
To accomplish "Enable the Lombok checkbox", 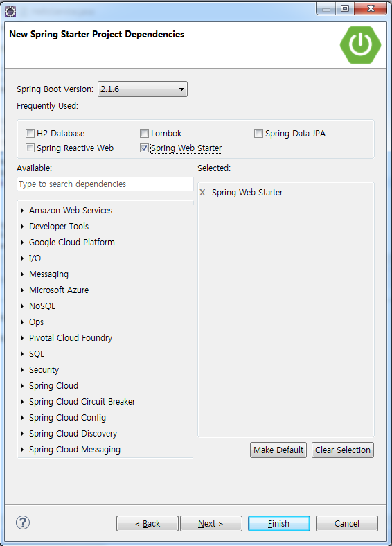I will coord(144,133).
